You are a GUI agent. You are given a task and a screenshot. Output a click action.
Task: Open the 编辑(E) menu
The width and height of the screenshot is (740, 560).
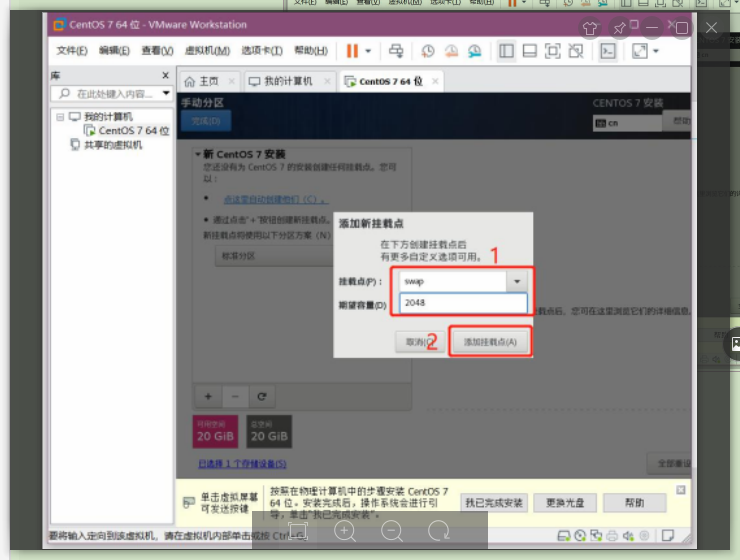[114, 50]
